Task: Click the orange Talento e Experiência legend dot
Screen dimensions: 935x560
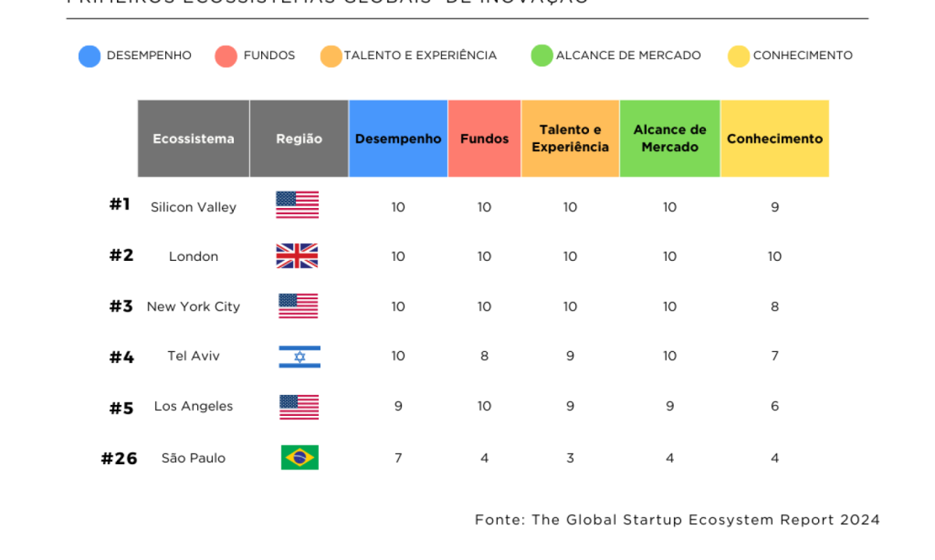Action: coord(331,56)
